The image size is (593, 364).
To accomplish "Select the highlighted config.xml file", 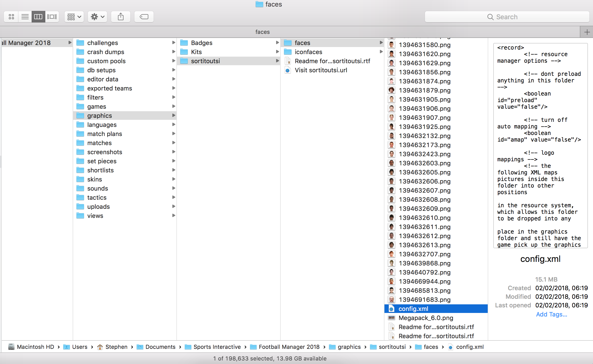I will point(436,309).
